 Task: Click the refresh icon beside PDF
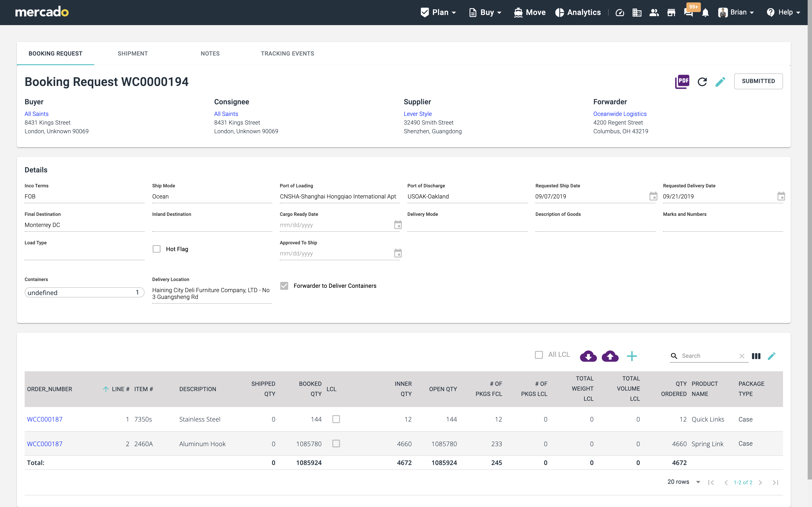702,82
